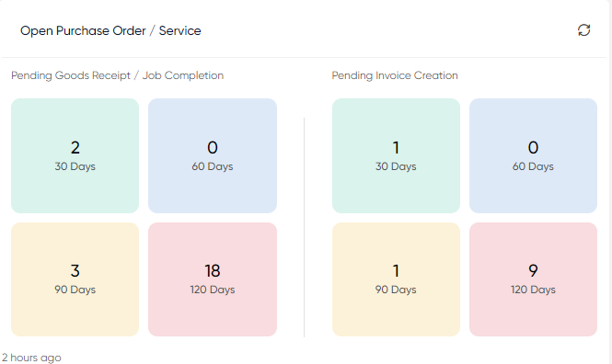Viewport: 612px width, 364px height.
Task: Click the Open Purchase Order / Service title
Action: click(110, 30)
